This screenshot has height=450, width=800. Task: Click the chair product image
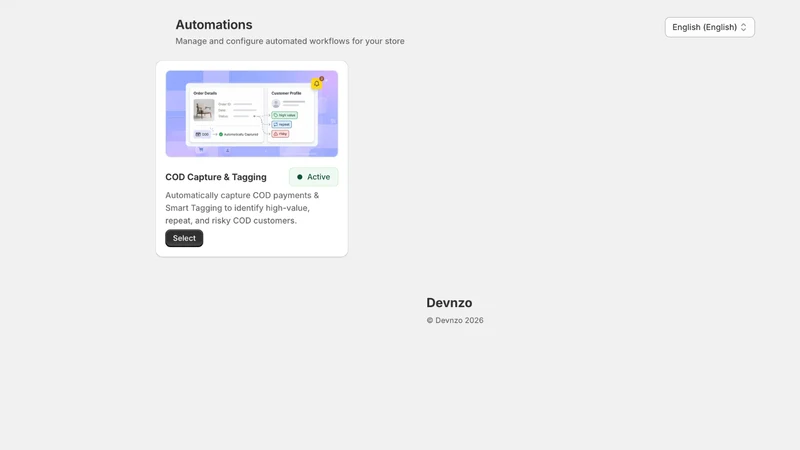[x=204, y=110]
